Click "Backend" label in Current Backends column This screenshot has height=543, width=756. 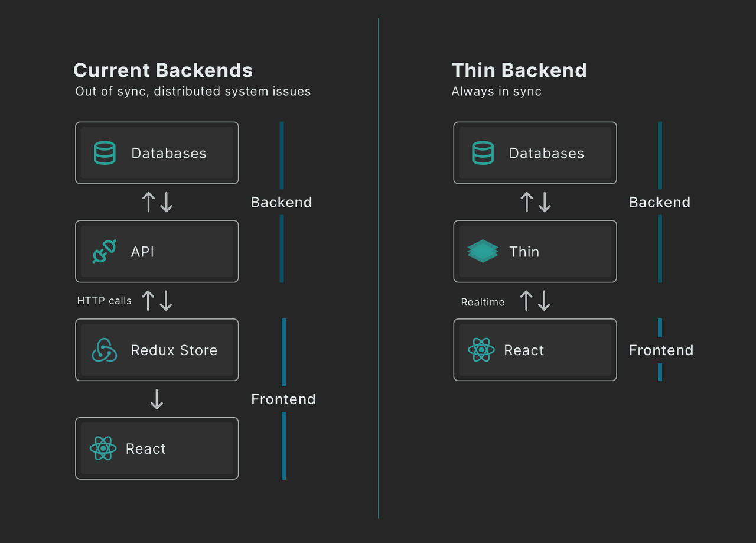(x=282, y=202)
